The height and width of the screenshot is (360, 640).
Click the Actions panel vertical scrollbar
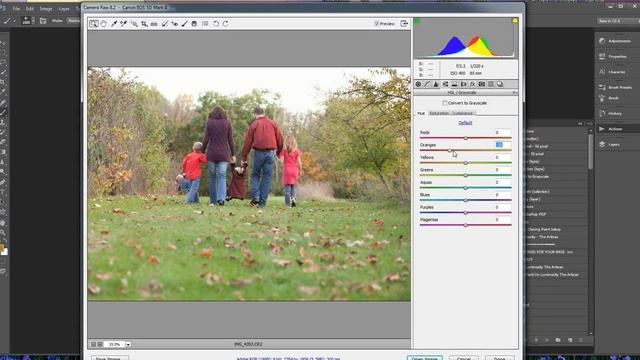[x=591, y=151]
